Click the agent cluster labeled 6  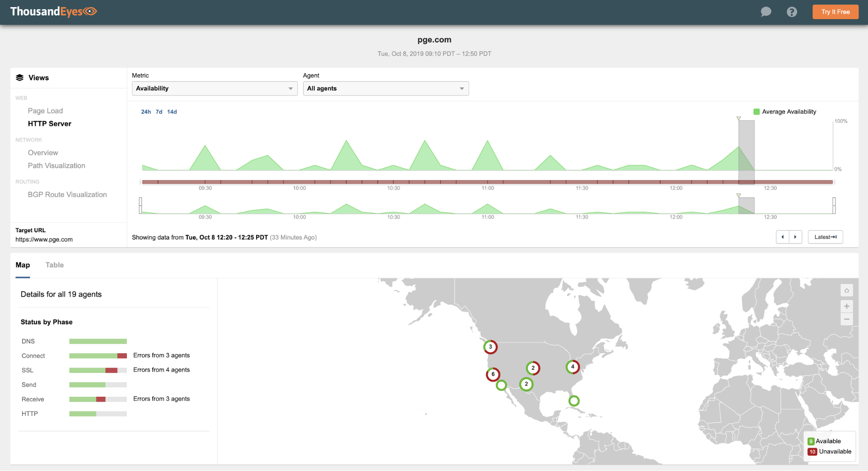coord(493,374)
